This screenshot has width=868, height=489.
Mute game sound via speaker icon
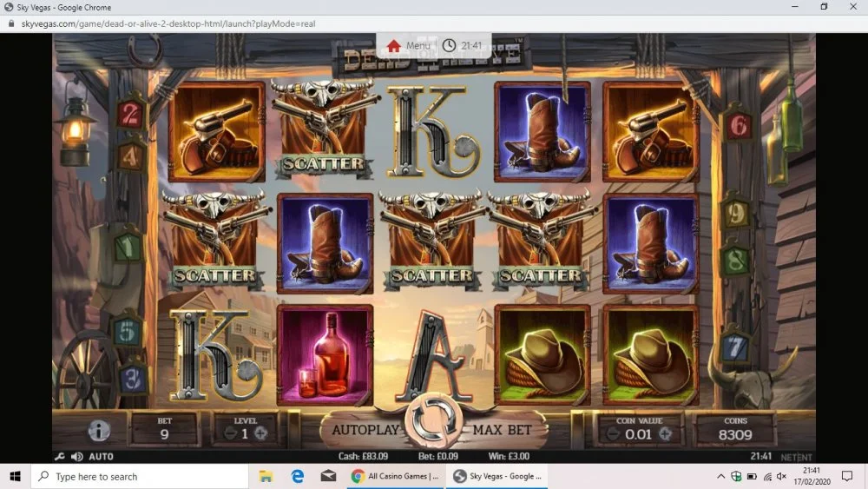click(x=77, y=456)
